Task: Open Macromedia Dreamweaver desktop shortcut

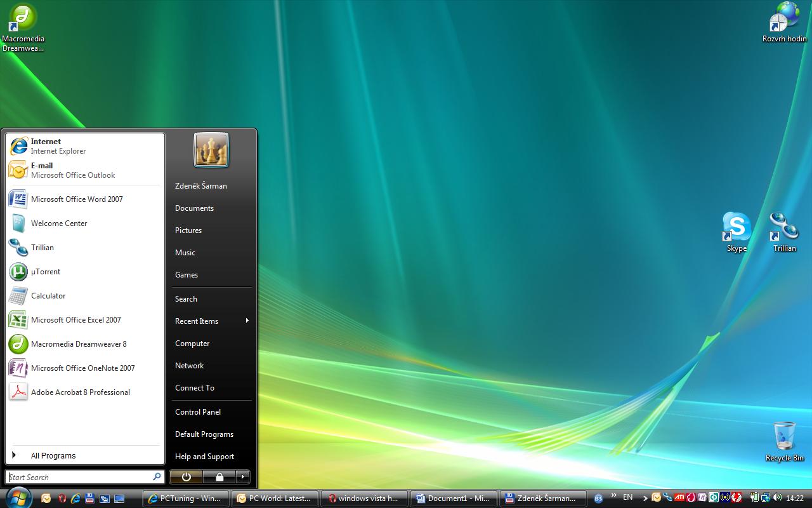Action: (23, 28)
